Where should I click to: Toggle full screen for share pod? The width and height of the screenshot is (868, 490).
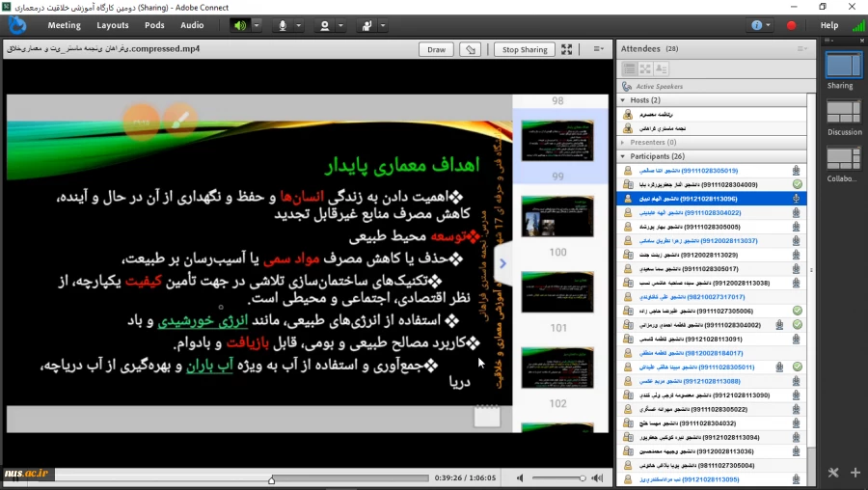tap(566, 49)
